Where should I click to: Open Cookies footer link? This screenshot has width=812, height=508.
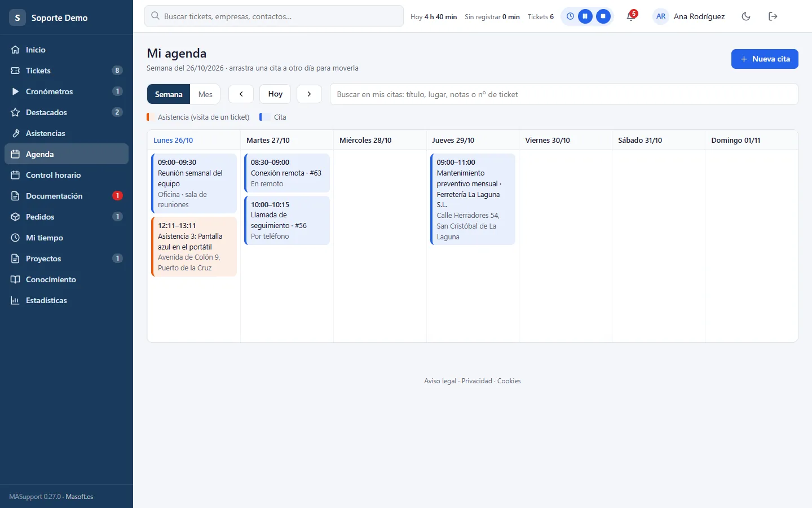click(509, 381)
